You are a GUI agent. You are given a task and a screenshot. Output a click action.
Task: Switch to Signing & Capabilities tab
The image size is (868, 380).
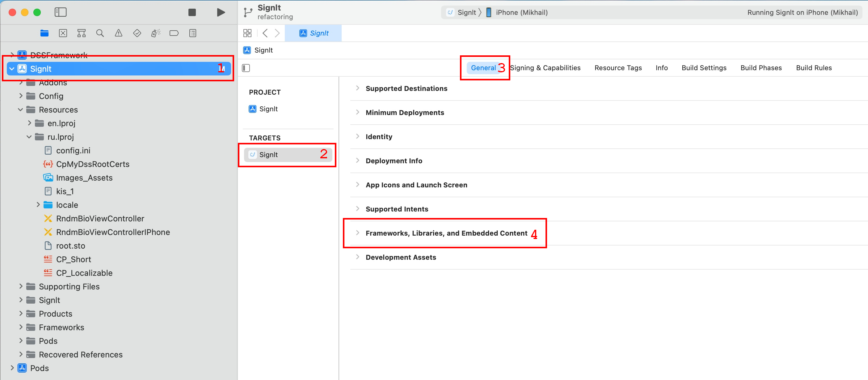coord(545,68)
